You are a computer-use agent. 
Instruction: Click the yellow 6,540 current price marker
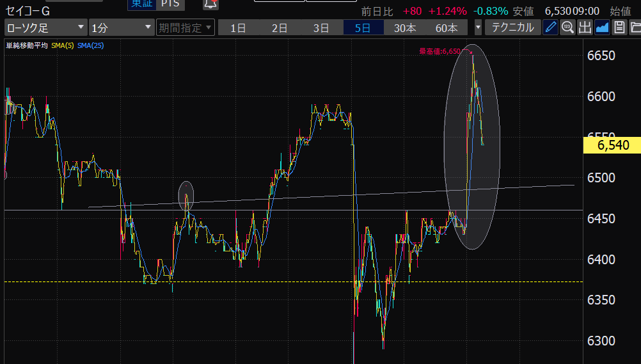pyautogui.click(x=612, y=146)
